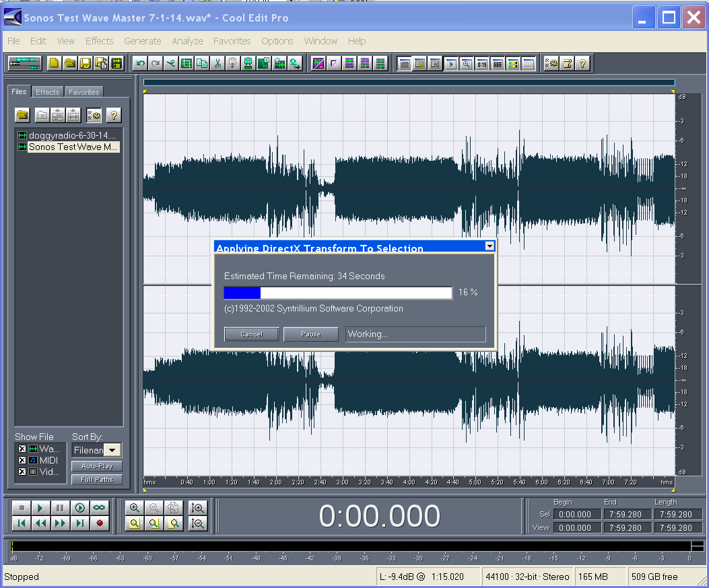Click the Files panel help question mark
The width and height of the screenshot is (709, 588).
point(114,115)
